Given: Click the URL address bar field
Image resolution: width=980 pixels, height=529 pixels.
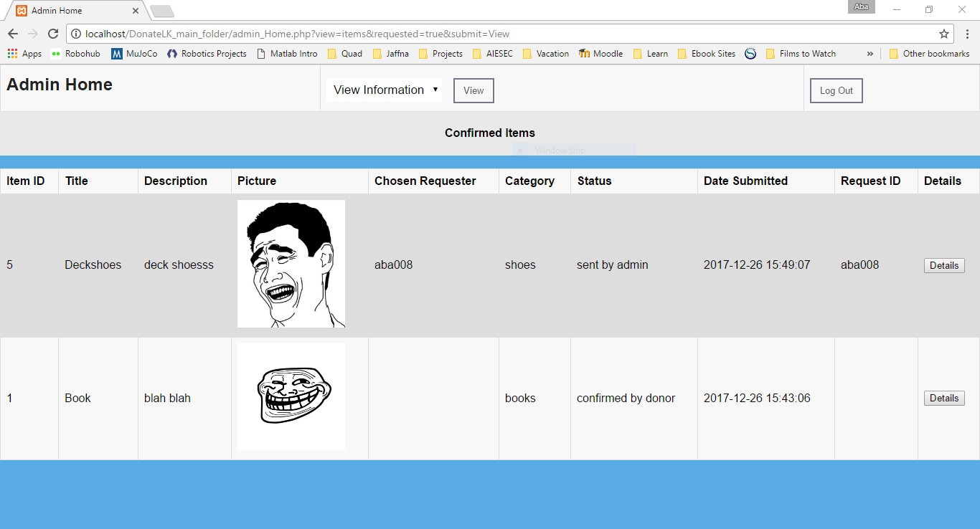Looking at the screenshot, I should click(502, 34).
